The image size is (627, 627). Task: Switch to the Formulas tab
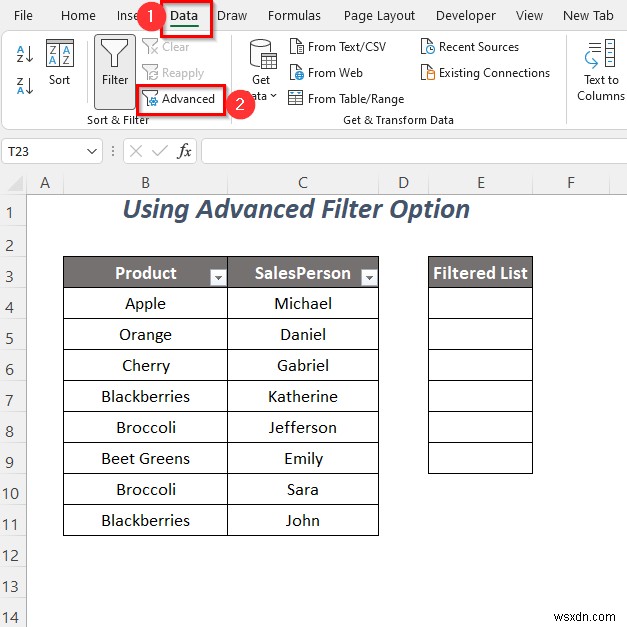[x=294, y=16]
